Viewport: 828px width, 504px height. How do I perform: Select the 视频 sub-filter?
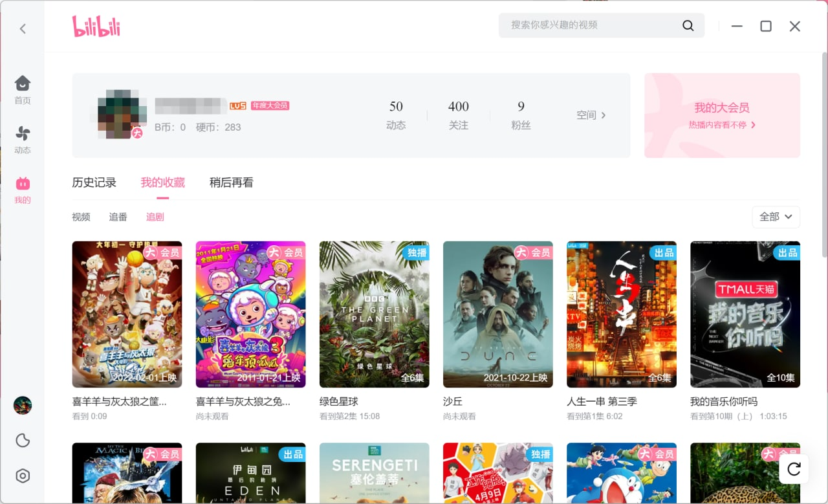[81, 217]
